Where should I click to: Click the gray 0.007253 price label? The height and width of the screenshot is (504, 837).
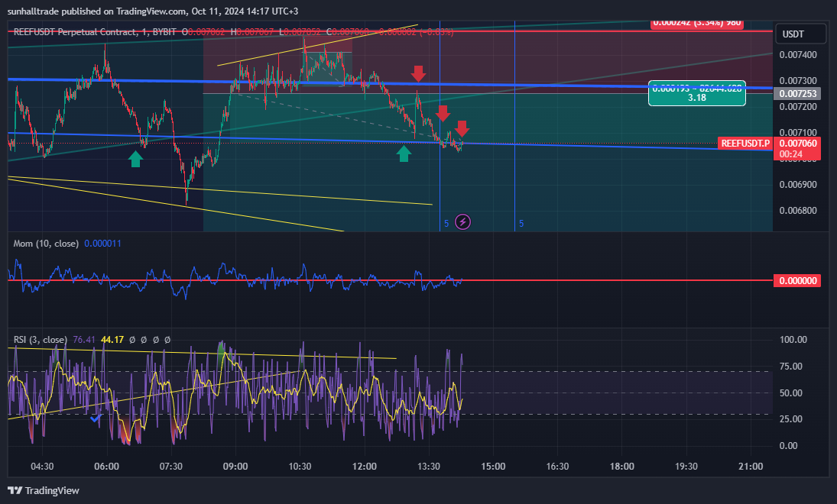pyautogui.click(x=797, y=94)
